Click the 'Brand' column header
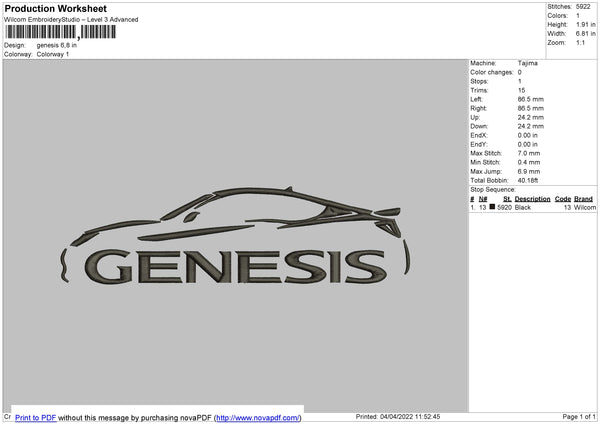The width and height of the screenshot is (600, 424). [x=584, y=199]
